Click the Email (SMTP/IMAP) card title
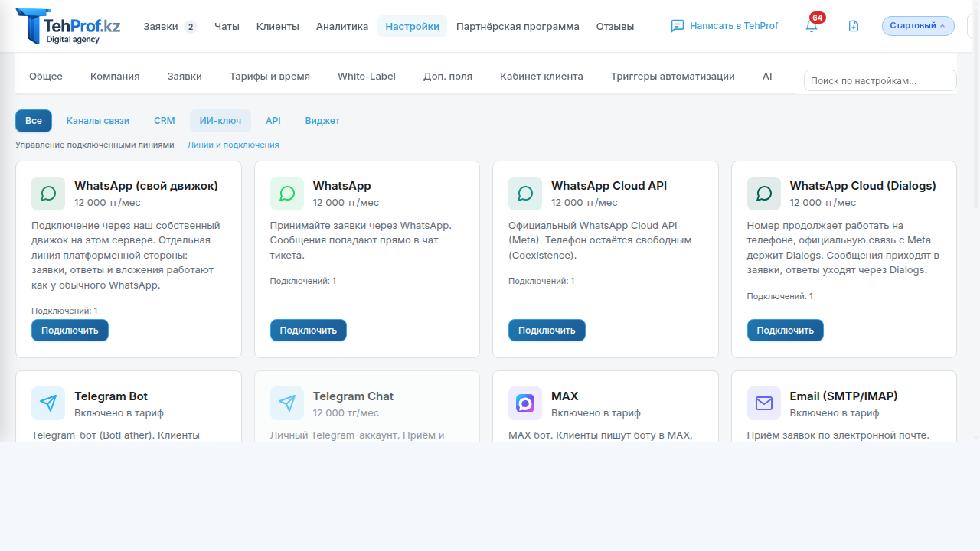 click(844, 396)
